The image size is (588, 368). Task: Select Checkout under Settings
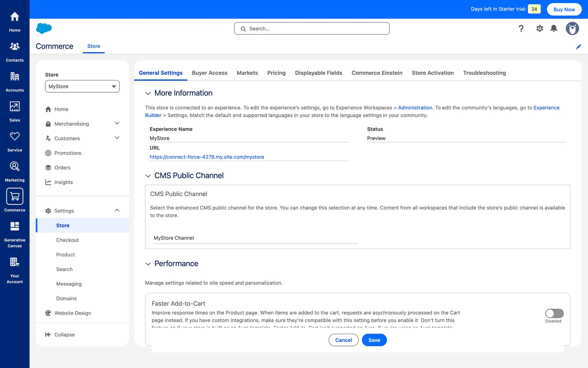click(x=67, y=240)
